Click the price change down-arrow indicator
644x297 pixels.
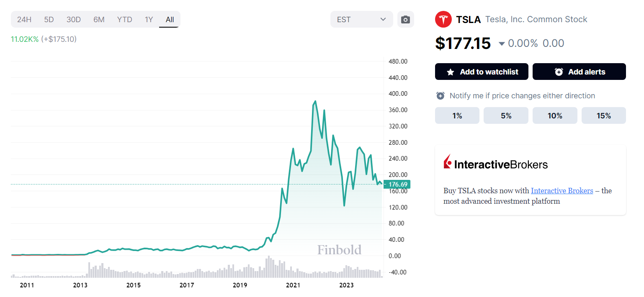click(x=502, y=44)
